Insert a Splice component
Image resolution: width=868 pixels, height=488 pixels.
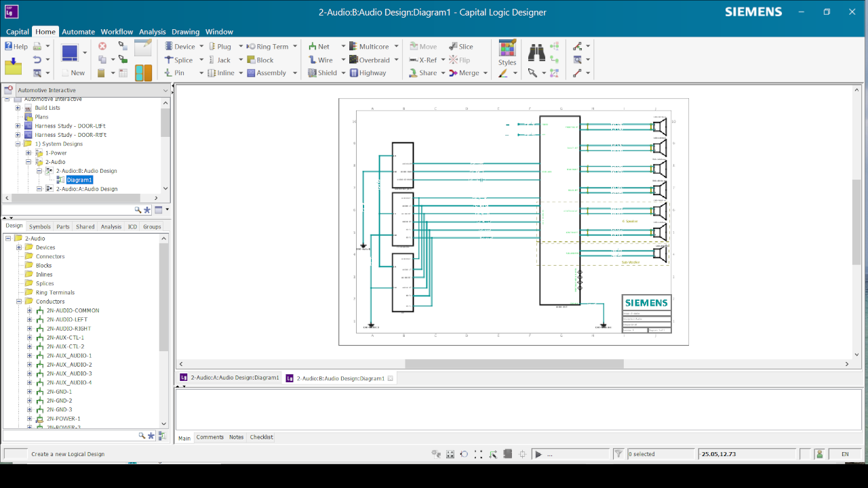pyautogui.click(x=178, y=60)
